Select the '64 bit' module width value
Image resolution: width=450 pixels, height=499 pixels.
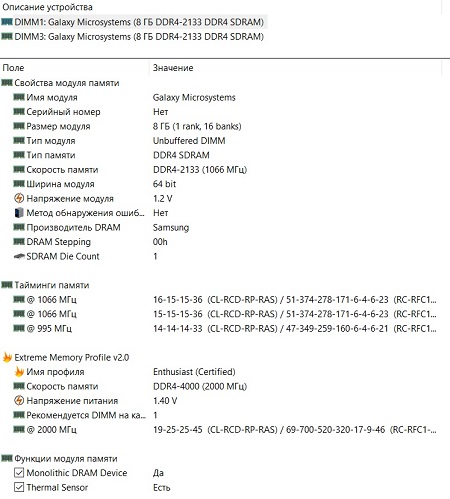tap(164, 184)
